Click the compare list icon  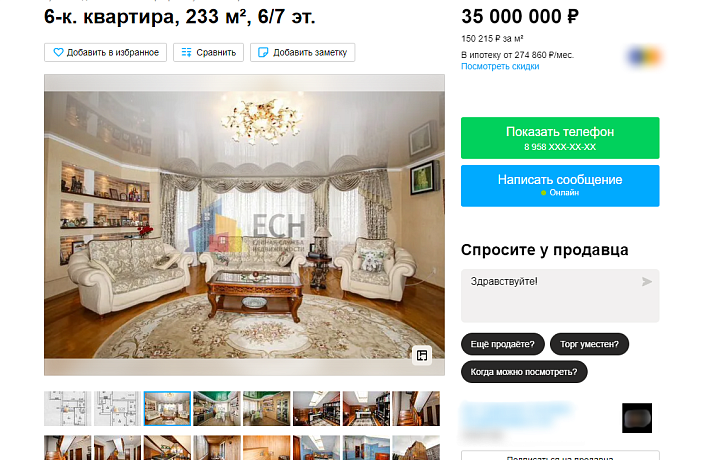186,52
